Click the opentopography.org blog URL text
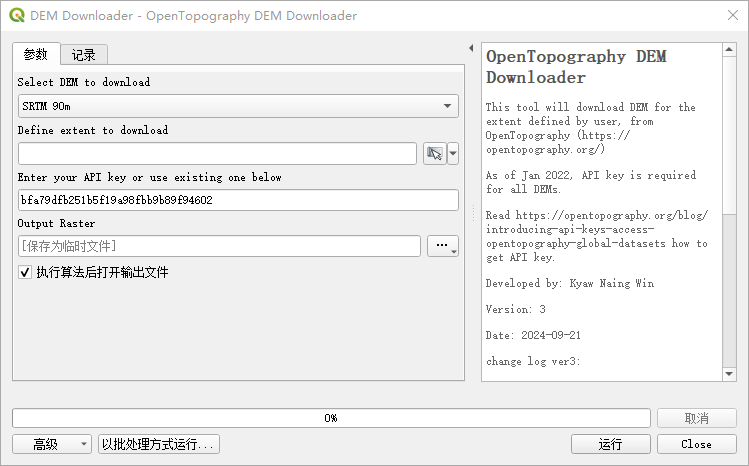This screenshot has height=466, width=749. (597, 229)
